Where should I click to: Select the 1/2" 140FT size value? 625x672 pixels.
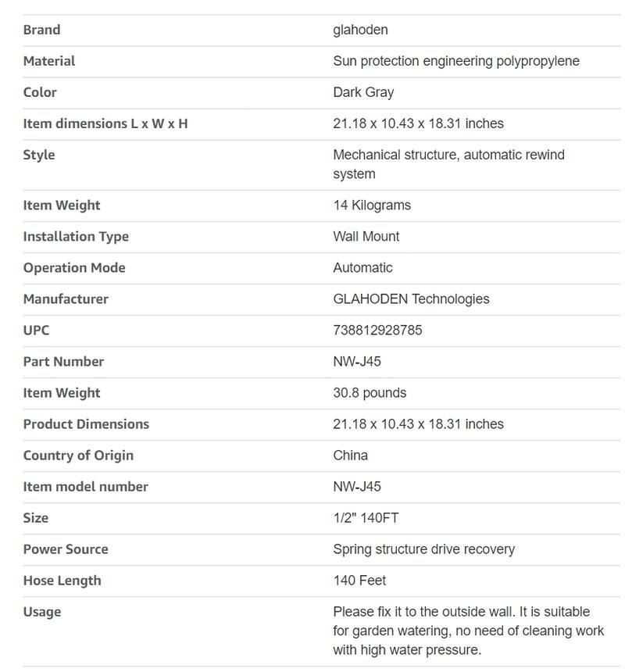[x=366, y=518]
